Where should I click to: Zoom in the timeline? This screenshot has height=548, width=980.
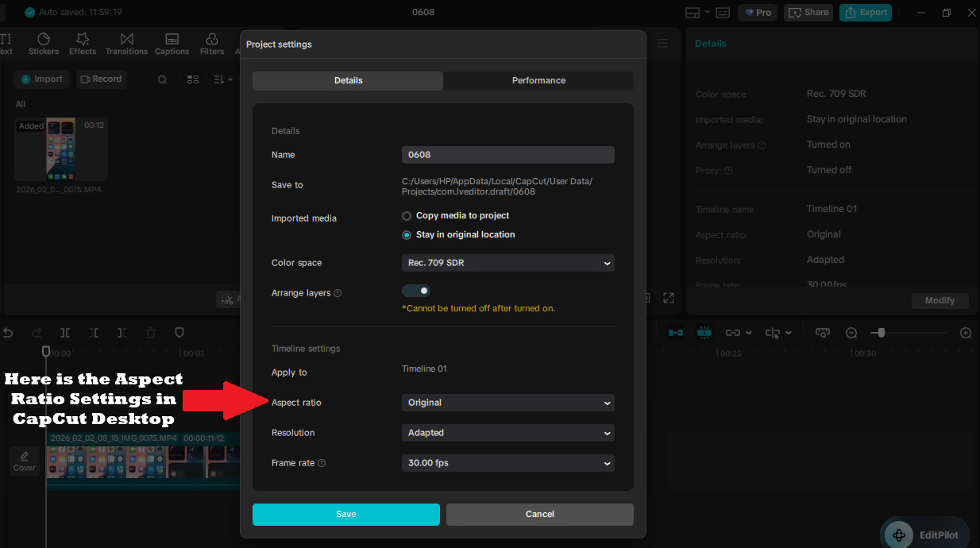(966, 333)
